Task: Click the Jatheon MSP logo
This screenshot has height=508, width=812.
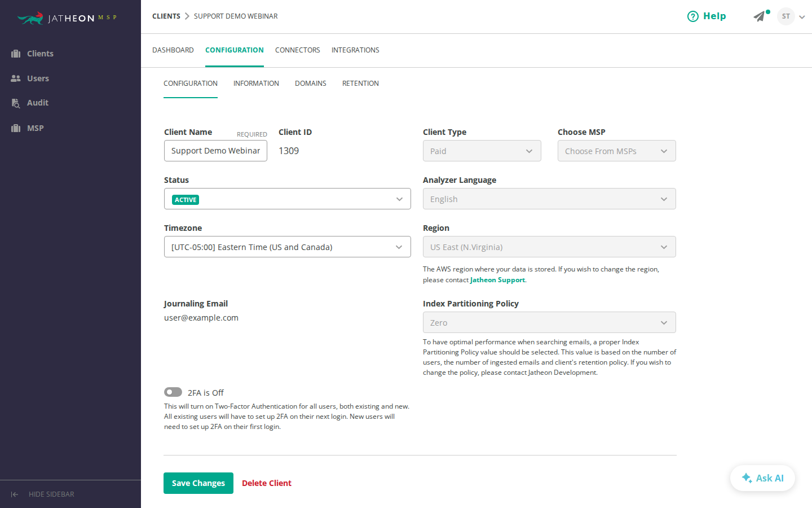Action: tap(67, 18)
